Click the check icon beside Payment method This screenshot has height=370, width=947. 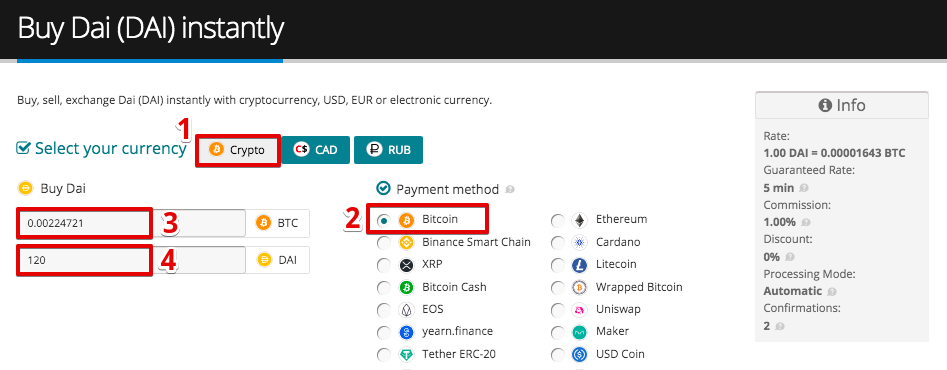pos(384,189)
